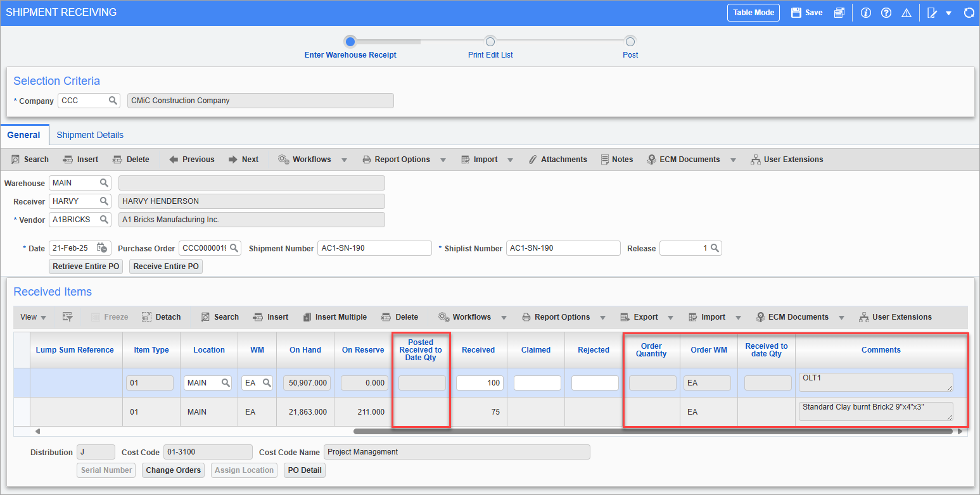
Task: Expand Workflows dropdown in General toolbar
Action: point(344,160)
